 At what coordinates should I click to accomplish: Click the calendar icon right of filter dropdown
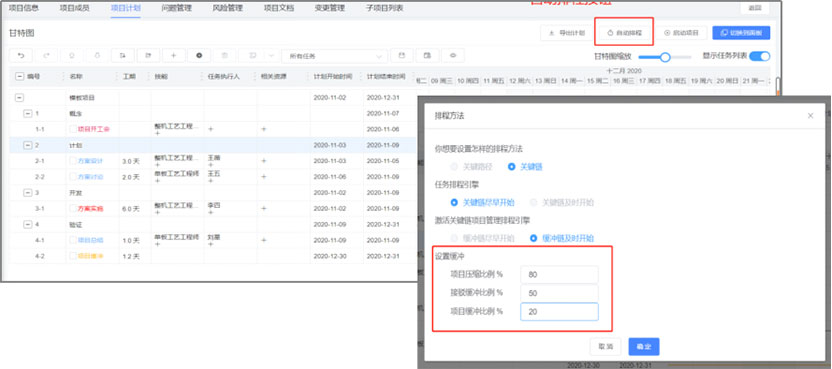click(402, 55)
